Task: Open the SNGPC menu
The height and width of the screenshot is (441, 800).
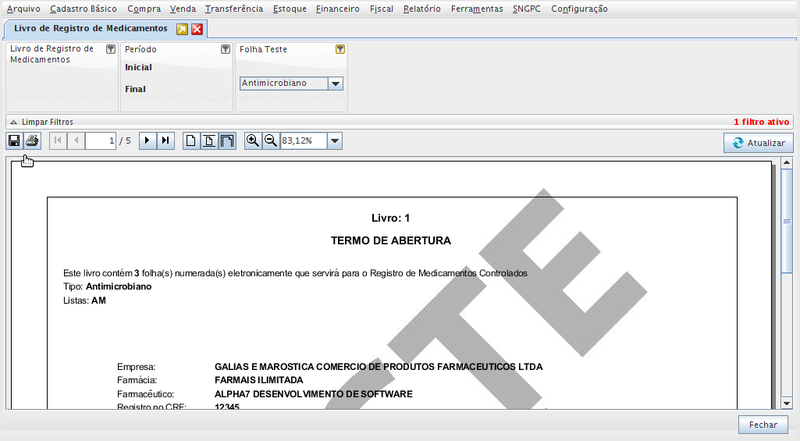Action: click(x=526, y=8)
